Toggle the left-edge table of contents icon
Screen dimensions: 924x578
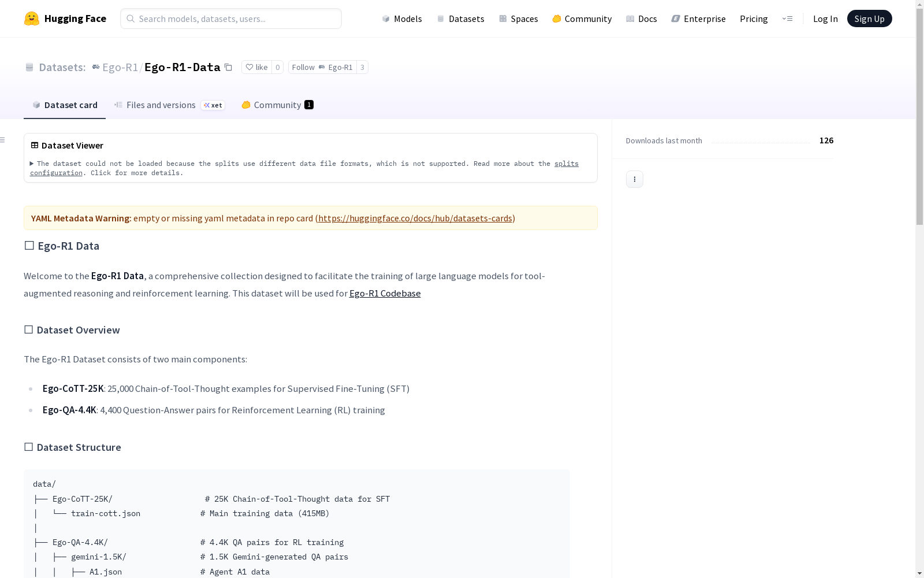(x=3, y=140)
